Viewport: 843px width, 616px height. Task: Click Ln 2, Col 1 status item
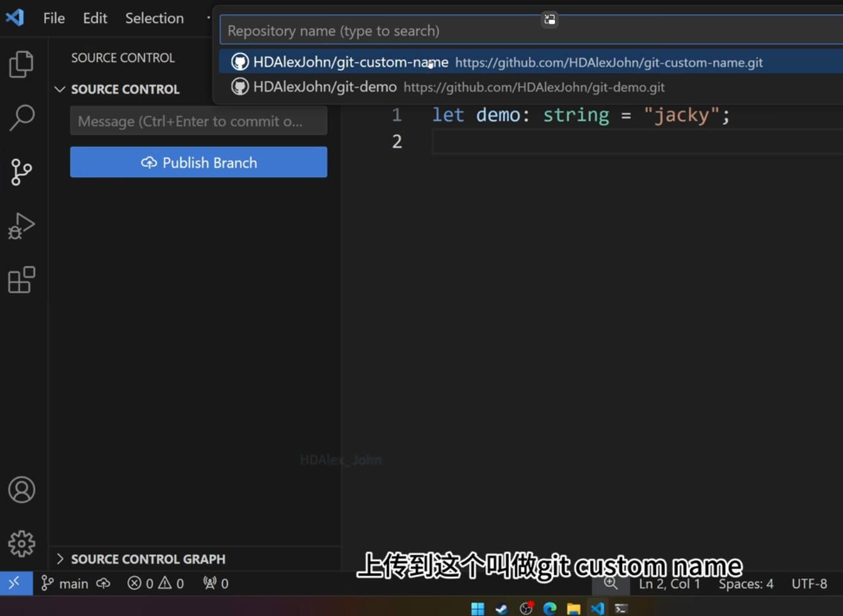(x=670, y=583)
